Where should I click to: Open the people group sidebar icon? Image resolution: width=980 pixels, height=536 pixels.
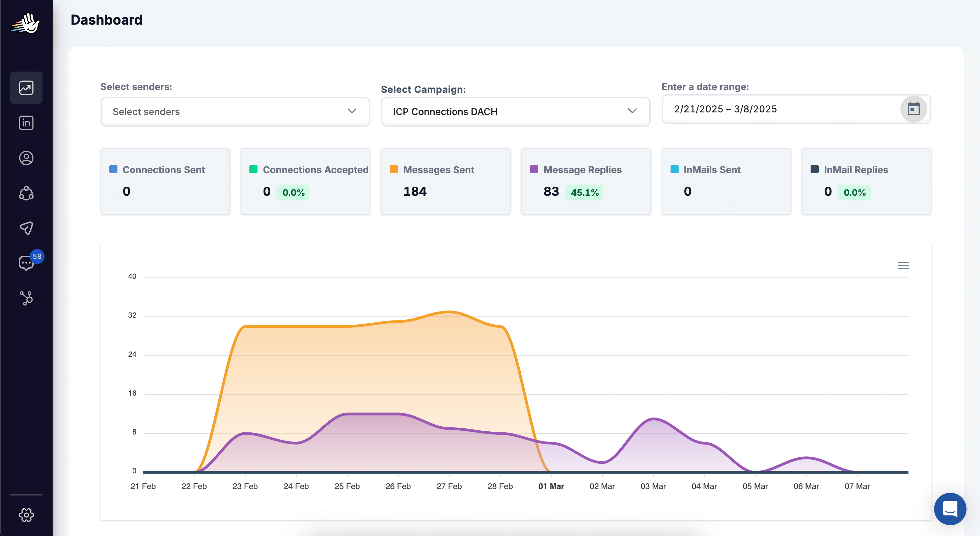(x=26, y=193)
